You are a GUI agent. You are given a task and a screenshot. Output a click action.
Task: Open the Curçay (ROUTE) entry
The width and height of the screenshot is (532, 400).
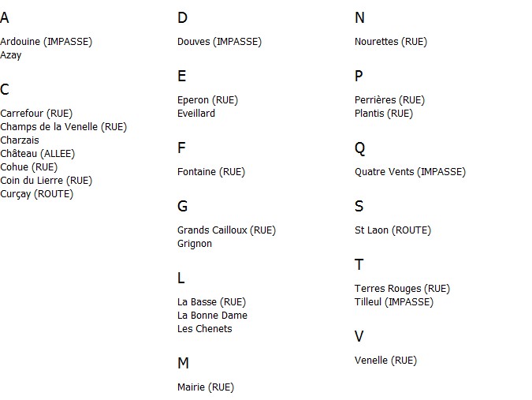tap(36, 194)
